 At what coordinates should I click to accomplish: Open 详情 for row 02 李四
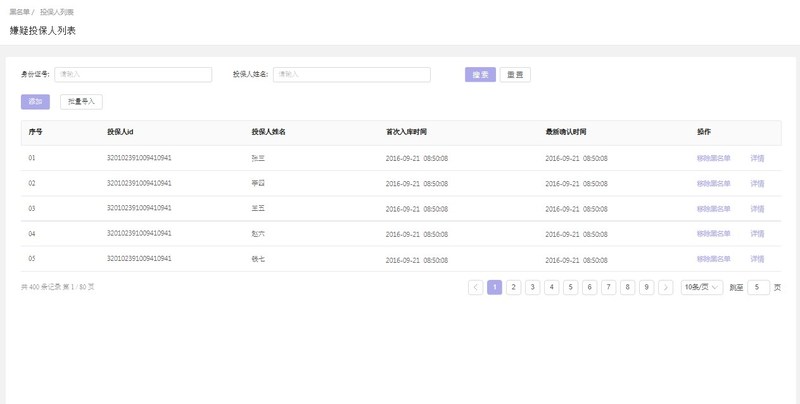click(x=757, y=184)
